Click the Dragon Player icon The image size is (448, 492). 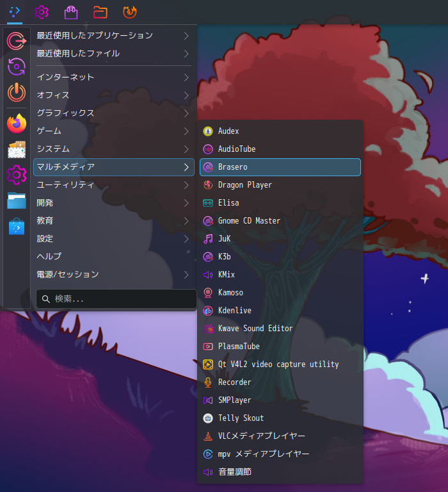208,185
